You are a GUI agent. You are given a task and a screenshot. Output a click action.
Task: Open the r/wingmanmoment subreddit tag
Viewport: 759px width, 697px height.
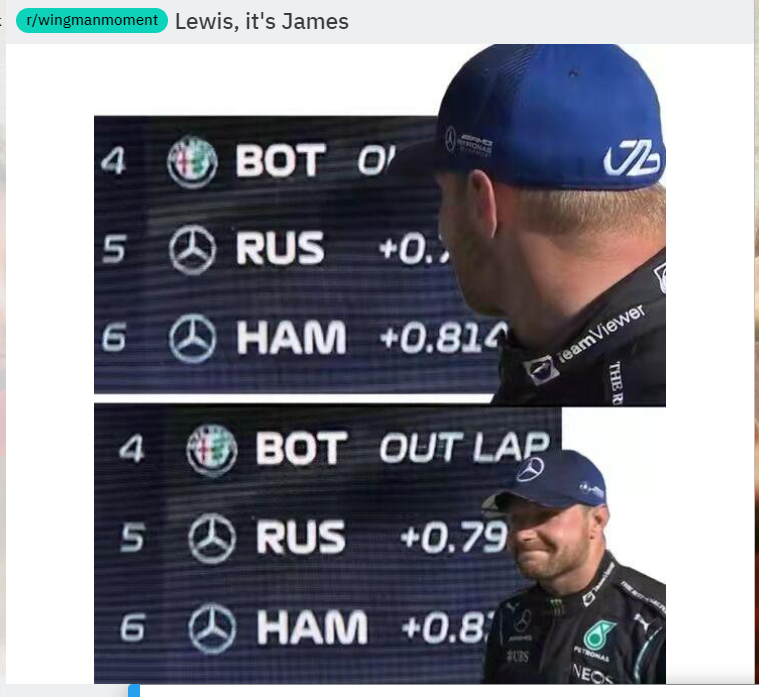click(92, 20)
